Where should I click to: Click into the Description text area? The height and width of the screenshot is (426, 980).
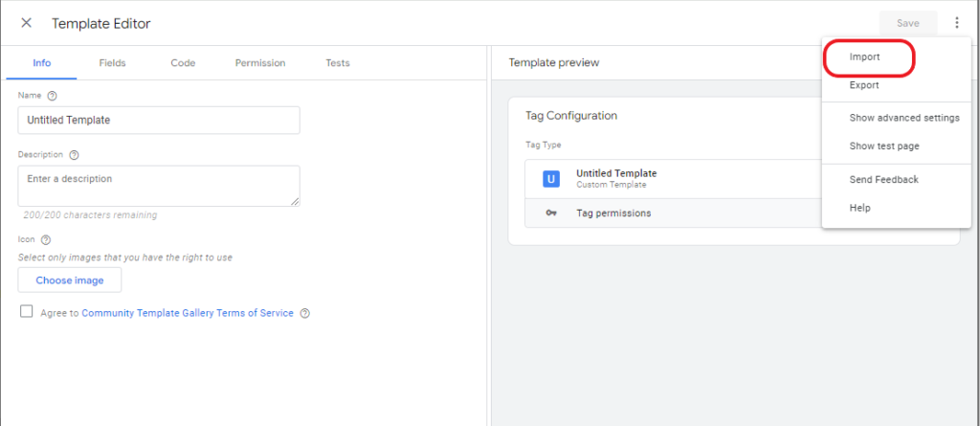[159, 185]
